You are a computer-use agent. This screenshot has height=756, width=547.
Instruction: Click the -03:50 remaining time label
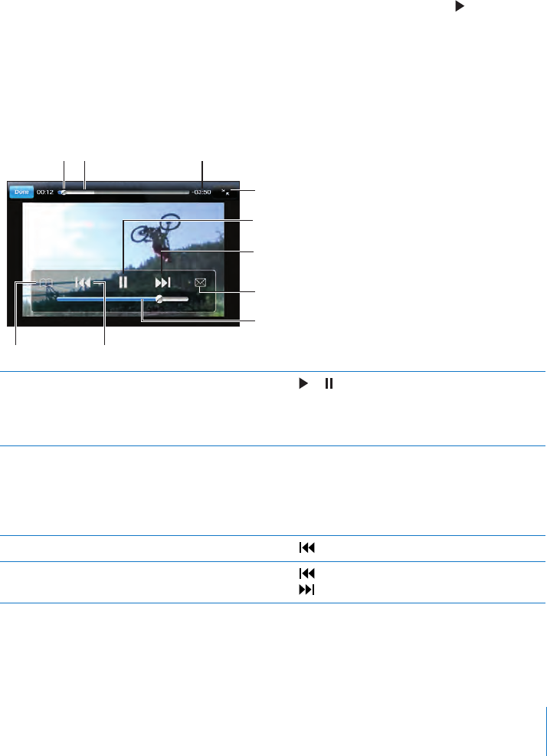201,192
